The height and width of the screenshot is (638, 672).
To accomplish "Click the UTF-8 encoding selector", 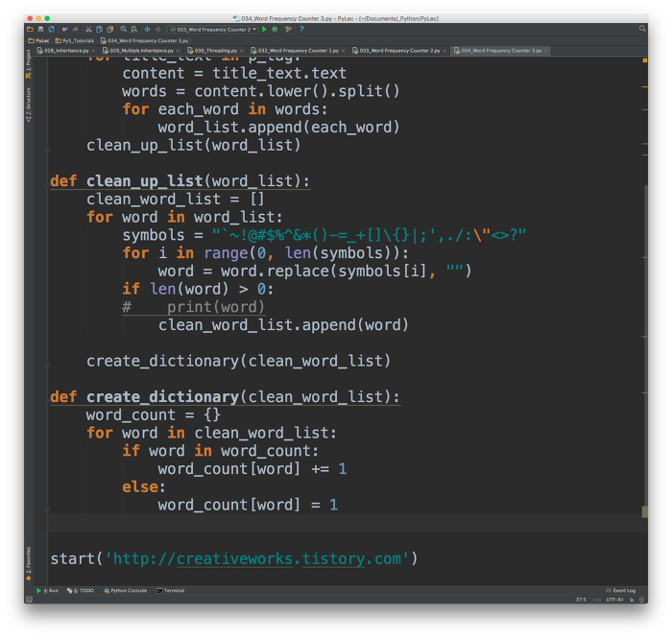I will (614, 600).
